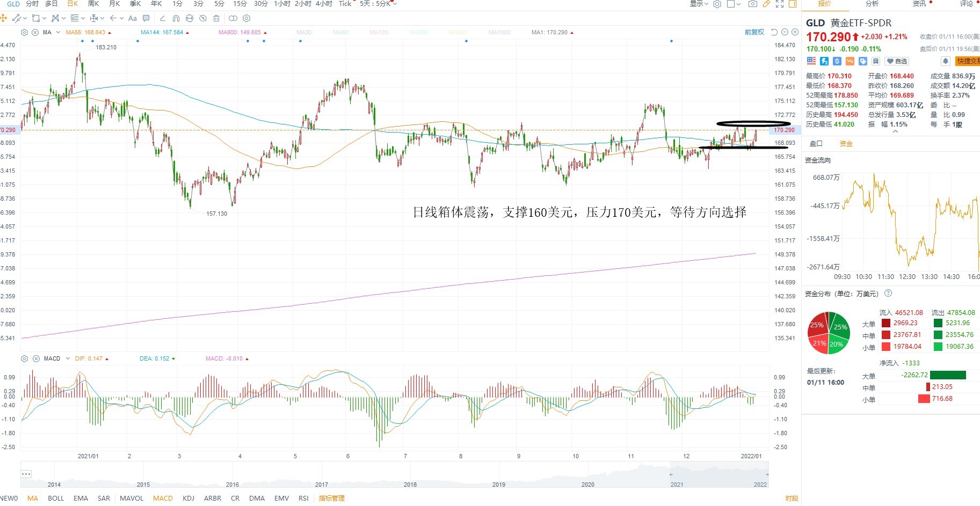Select the arrow marker tool
Screen dimensions: 980x506
pyautogui.click(x=113, y=18)
